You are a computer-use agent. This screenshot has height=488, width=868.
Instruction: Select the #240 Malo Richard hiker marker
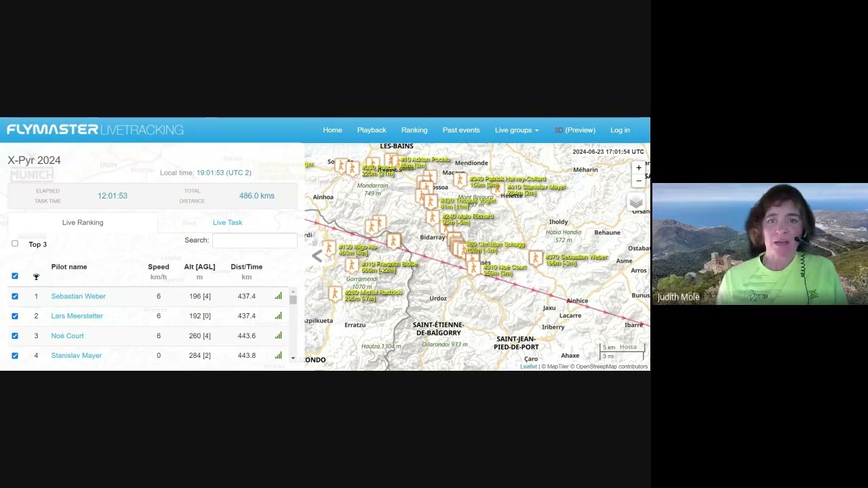(x=432, y=217)
